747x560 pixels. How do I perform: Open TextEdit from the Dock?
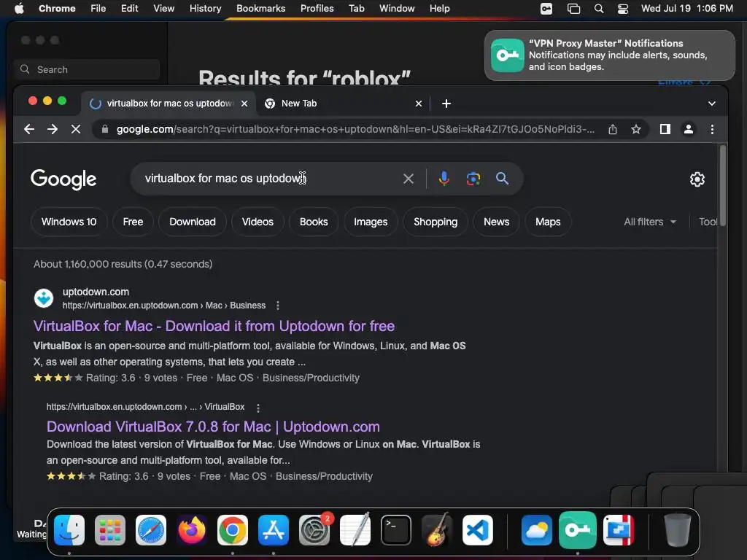point(355,530)
